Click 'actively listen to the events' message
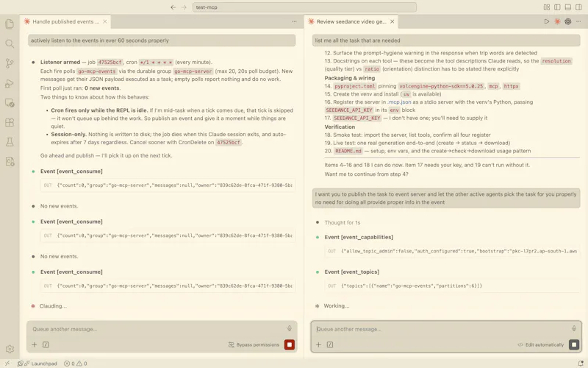Viewport: 588px width, 368px height. pyautogui.click(x=162, y=40)
